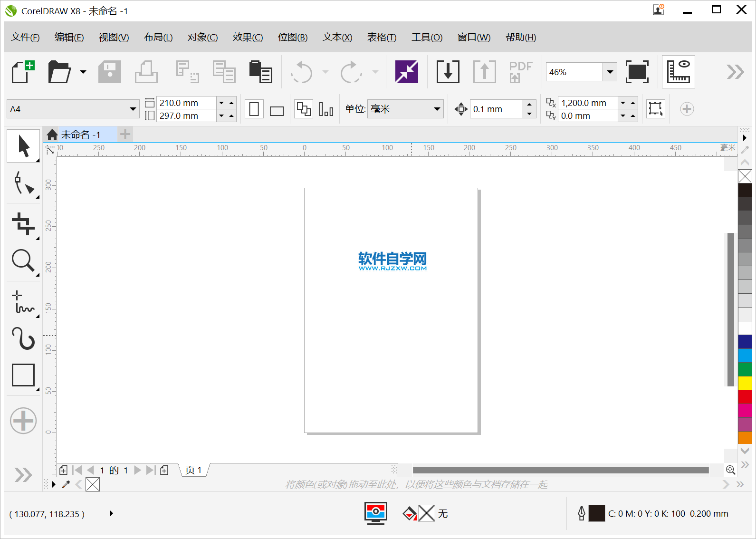Click the horizontal scrollbar thumb
The image size is (756, 539).
point(561,470)
